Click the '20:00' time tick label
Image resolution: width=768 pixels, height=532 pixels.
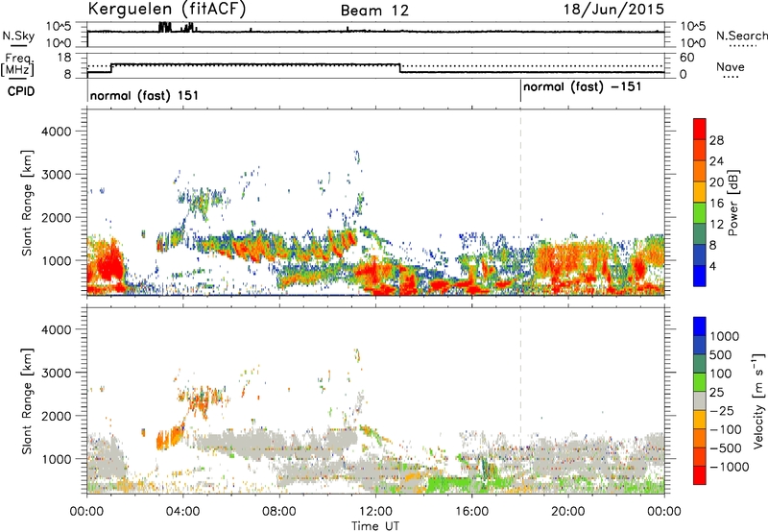coord(567,512)
